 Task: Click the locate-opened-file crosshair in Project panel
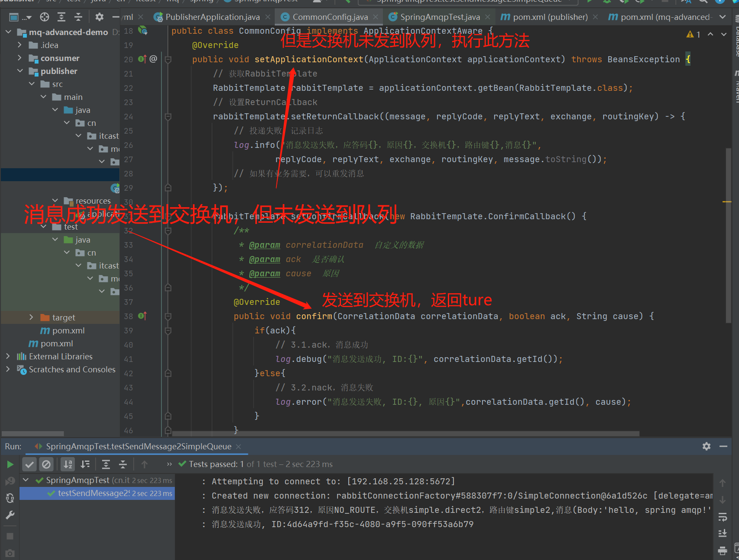pyautogui.click(x=44, y=16)
